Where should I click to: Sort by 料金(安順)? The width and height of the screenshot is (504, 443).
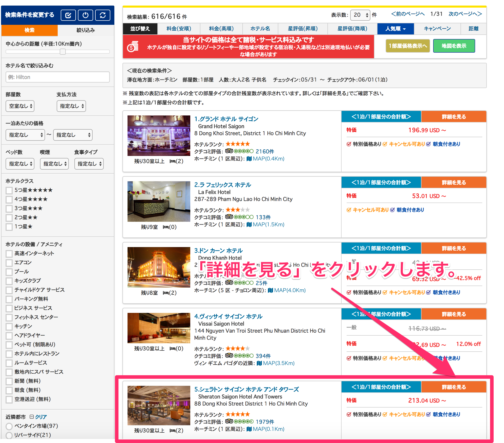point(179,29)
